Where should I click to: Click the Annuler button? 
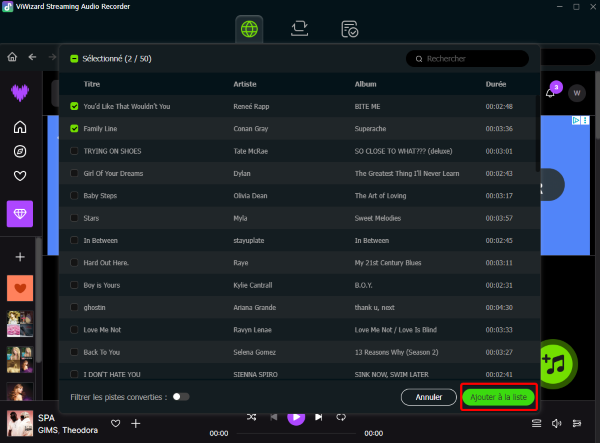pyautogui.click(x=428, y=397)
